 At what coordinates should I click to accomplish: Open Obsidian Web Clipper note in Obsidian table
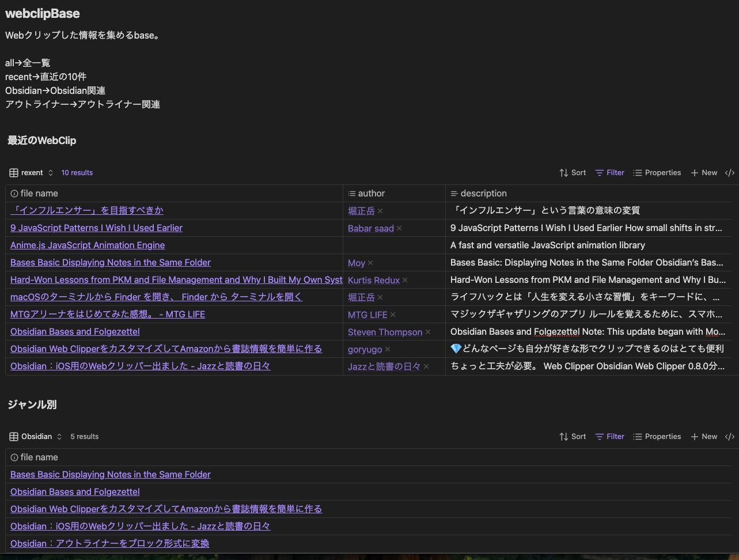166,509
